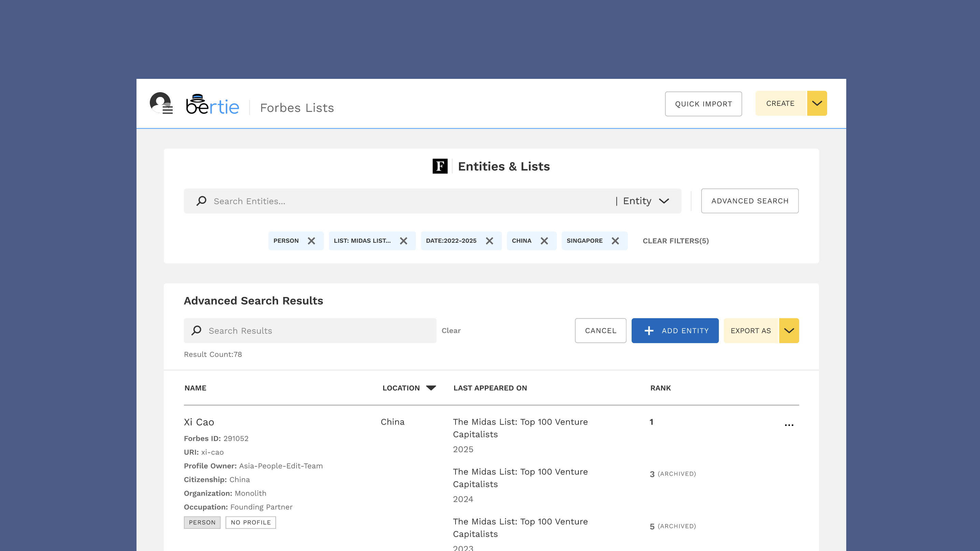Remove the Midas List filter chip
This screenshot has width=980, height=551.
(x=403, y=241)
